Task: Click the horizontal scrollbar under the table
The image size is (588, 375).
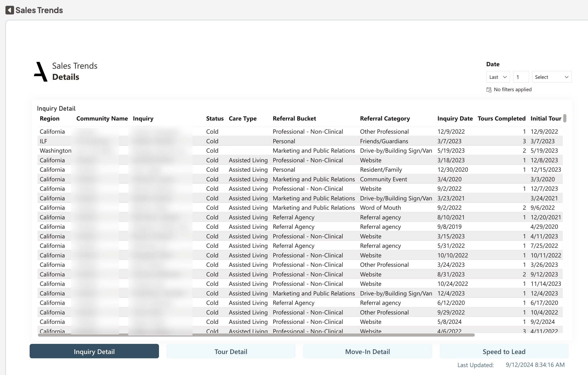Action: pyautogui.click(x=256, y=335)
